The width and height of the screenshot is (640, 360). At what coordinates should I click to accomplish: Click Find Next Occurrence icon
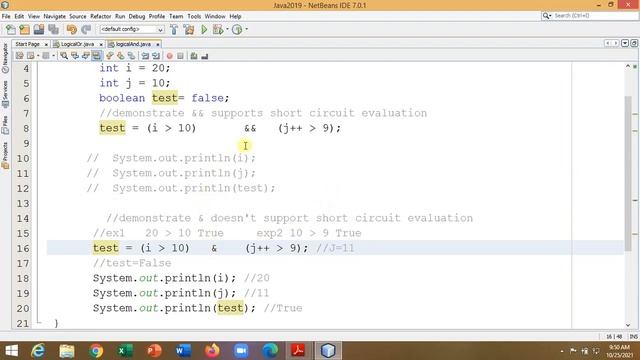point(85,56)
